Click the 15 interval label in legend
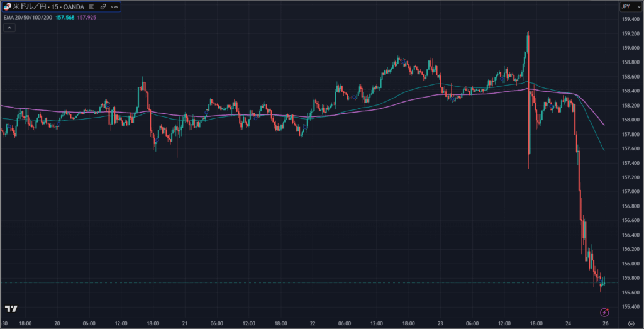 click(53, 7)
